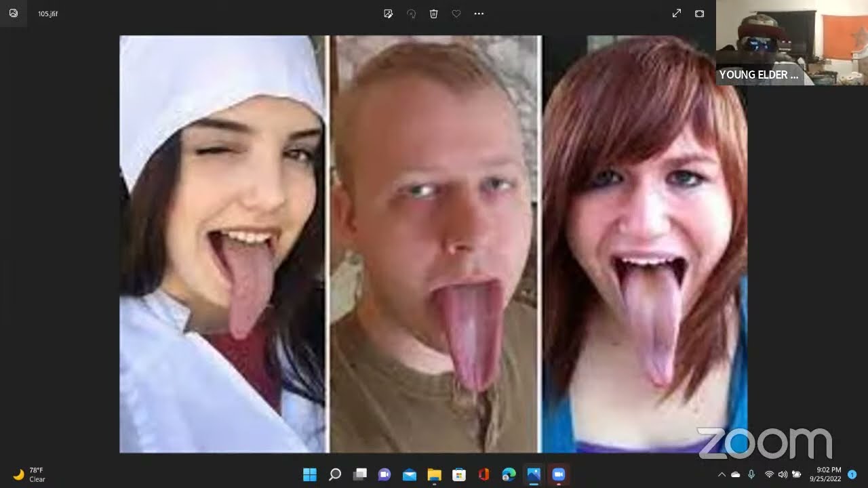
Task: Add photo to favorites
Action: pyautogui.click(x=456, y=14)
